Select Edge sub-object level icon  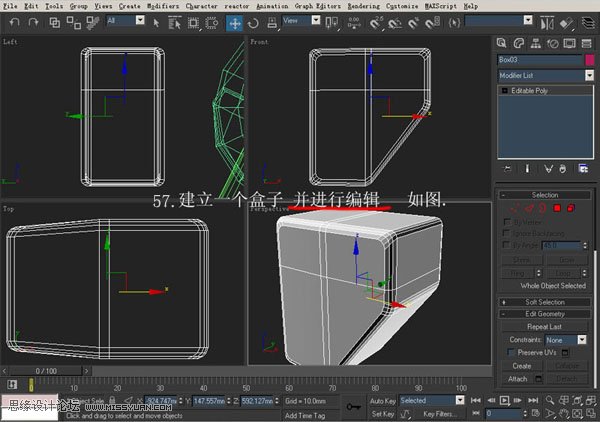[x=529, y=208]
